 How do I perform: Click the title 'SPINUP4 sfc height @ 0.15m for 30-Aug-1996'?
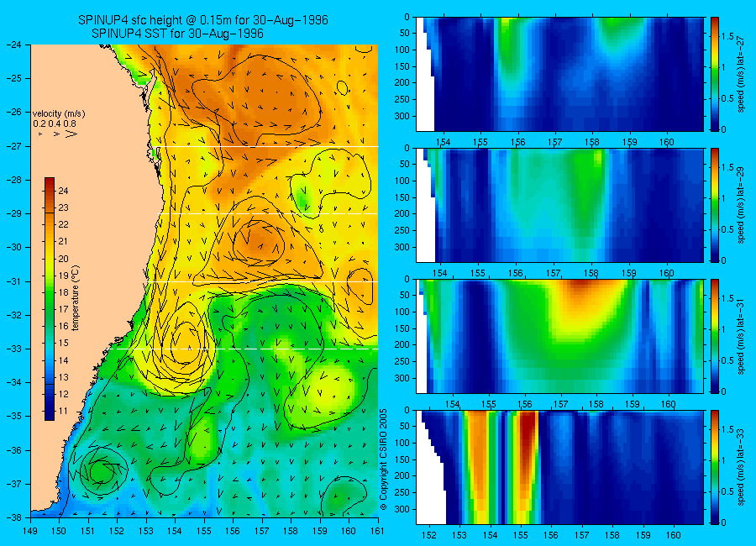203,20
